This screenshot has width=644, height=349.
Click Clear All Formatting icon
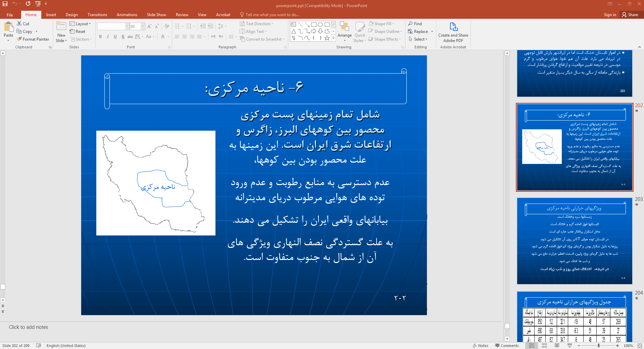167,26
